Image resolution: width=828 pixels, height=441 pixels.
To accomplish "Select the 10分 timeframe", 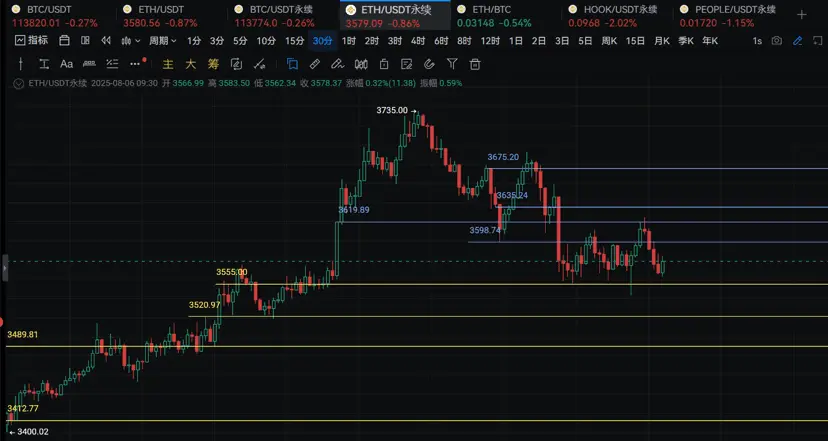I will [x=266, y=41].
